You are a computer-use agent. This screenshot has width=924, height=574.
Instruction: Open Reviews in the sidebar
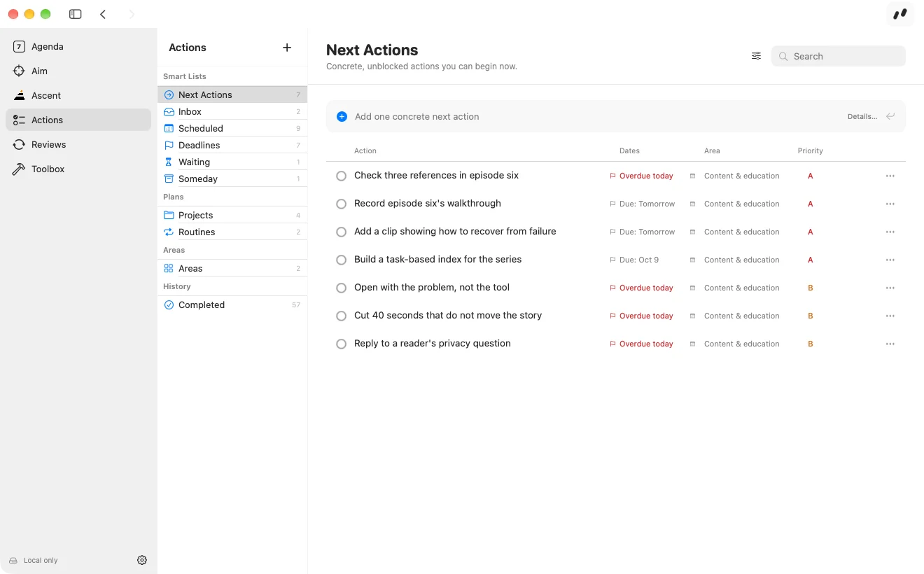pyautogui.click(x=78, y=144)
